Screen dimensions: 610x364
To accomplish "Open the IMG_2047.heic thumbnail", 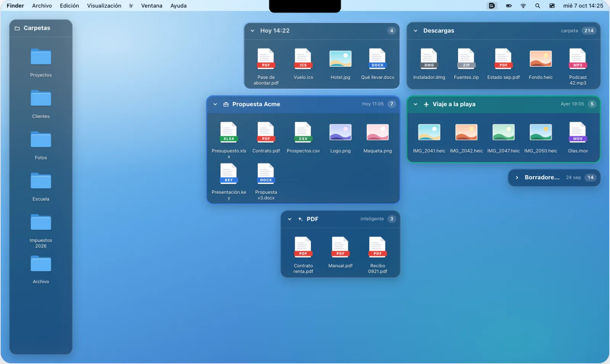I will click(x=503, y=132).
